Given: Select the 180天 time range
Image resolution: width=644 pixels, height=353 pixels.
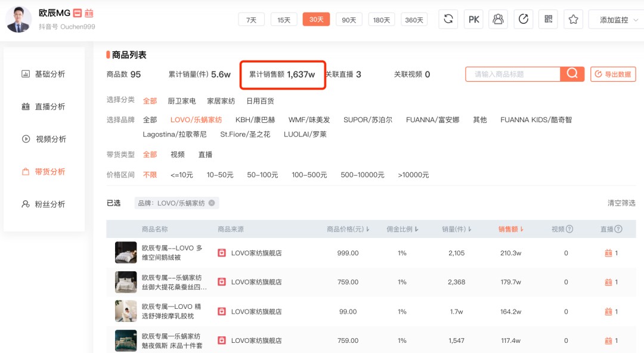Looking at the screenshot, I should click(x=381, y=20).
